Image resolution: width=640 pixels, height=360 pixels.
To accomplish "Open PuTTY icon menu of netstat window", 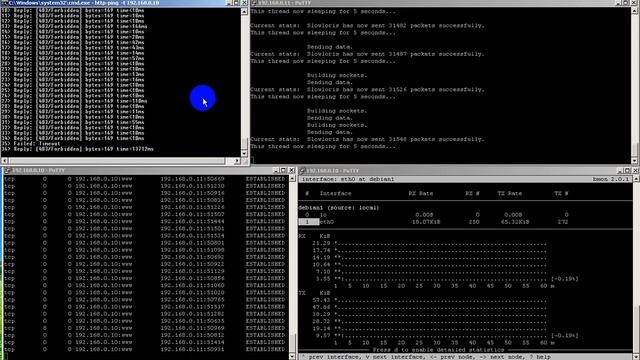I will (x=7, y=170).
